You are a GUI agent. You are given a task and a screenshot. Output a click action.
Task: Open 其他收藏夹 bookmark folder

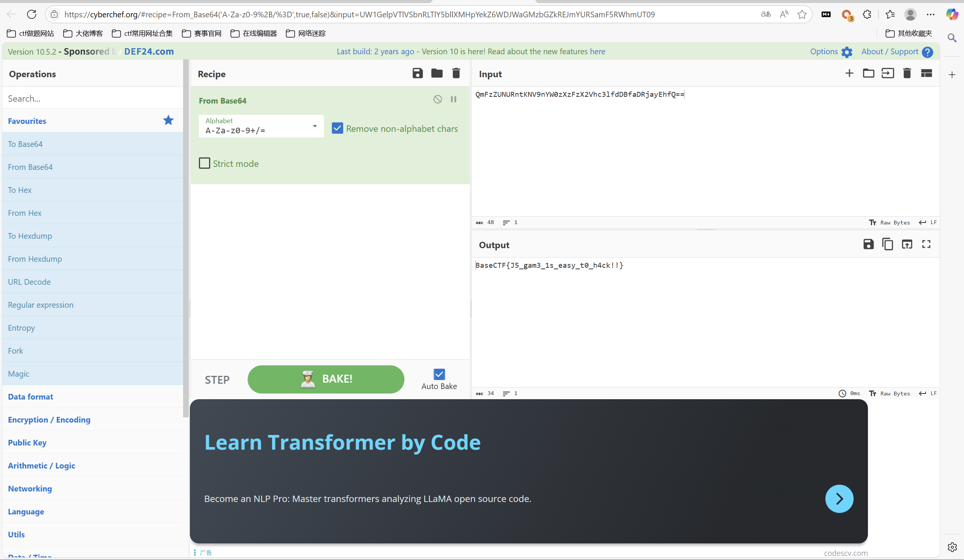tap(909, 33)
